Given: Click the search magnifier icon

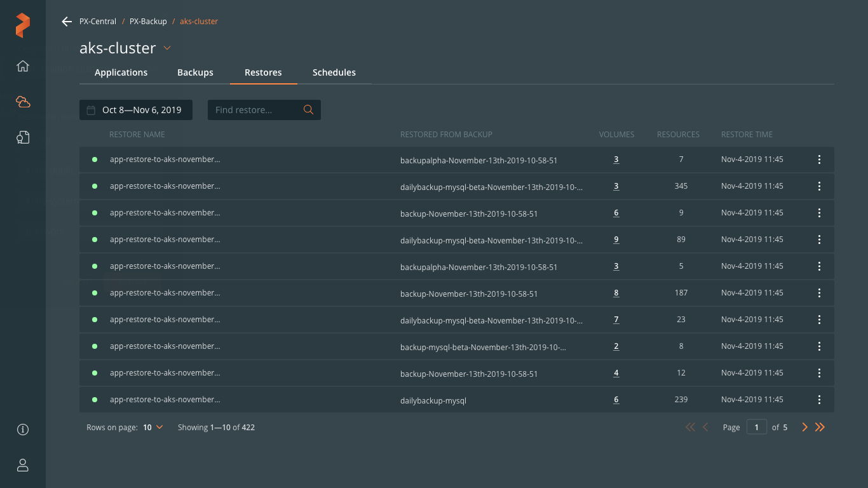Looking at the screenshot, I should pyautogui.click(x=308, y=110).
